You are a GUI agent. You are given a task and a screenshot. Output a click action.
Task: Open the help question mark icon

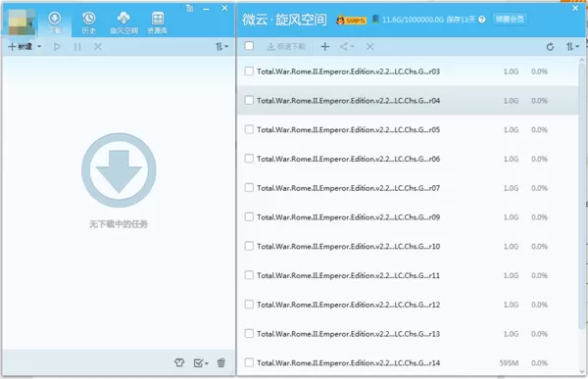pyautogui.click(x=482, y=20)
